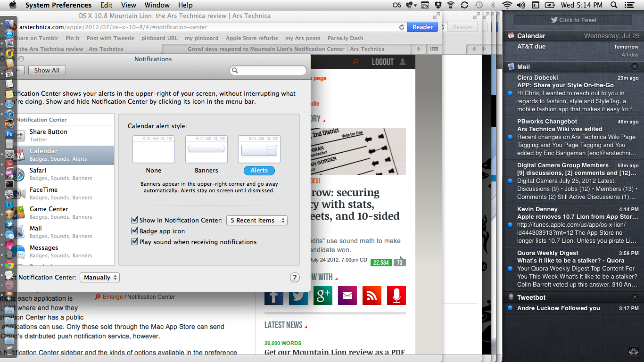Open the System Preferences menu

pos(58,5)
